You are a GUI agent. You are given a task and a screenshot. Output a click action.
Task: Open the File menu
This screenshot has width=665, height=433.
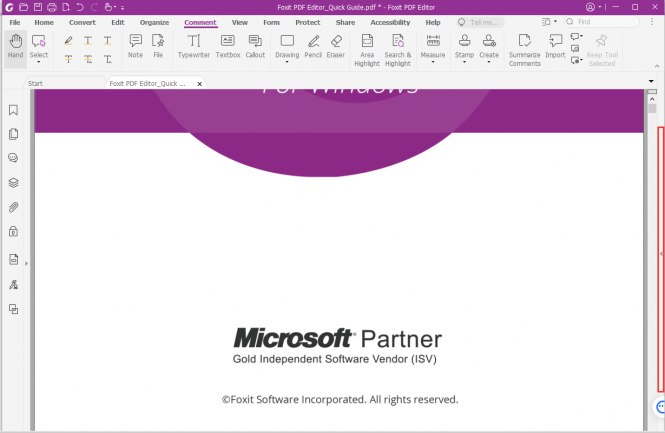point(15,22)
